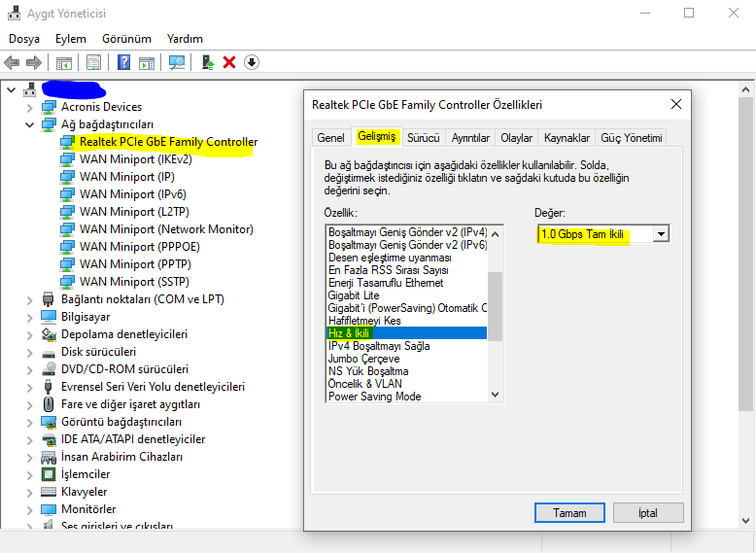The image size is (756, 553).
Task: Open the Dosya menu
Action: [24, 39]
